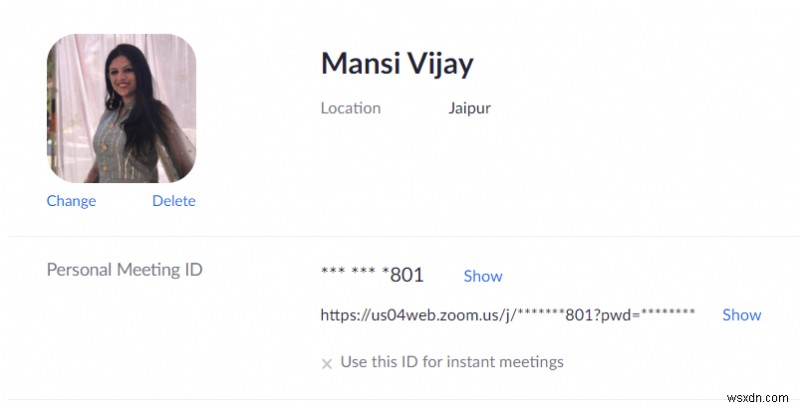Click the X icon beside instant meetings option

pyautogui.click(x=326, y=364)
